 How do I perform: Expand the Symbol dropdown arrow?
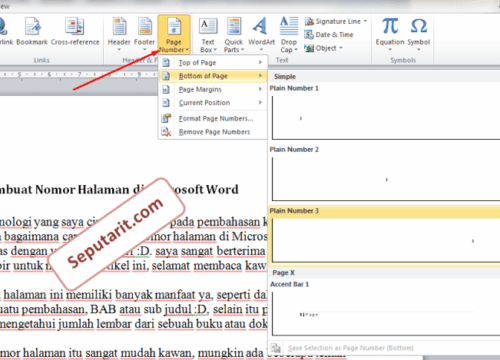point(419,50)
